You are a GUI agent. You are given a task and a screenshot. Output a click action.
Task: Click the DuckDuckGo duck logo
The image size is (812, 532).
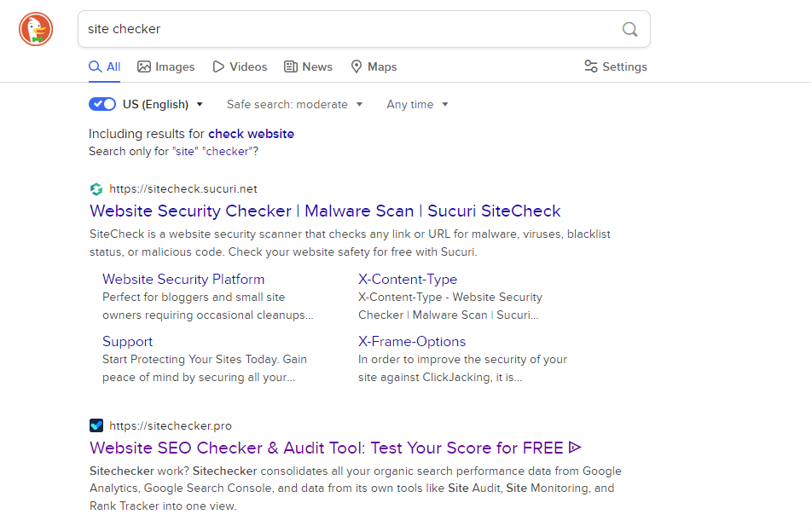[x=36, y=29]
